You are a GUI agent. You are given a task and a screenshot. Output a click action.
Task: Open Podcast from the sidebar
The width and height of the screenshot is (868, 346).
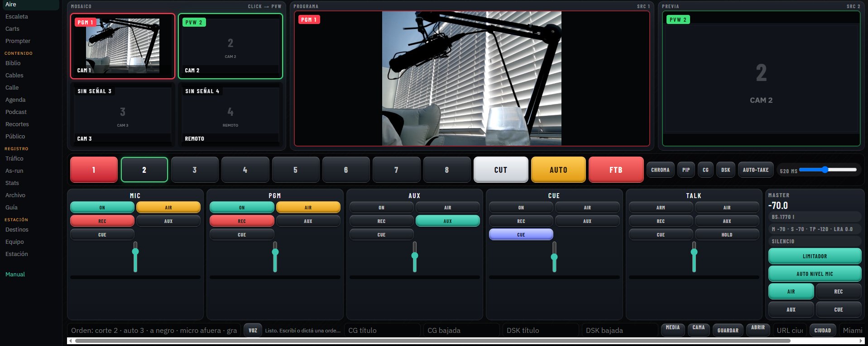coord(16,112)
